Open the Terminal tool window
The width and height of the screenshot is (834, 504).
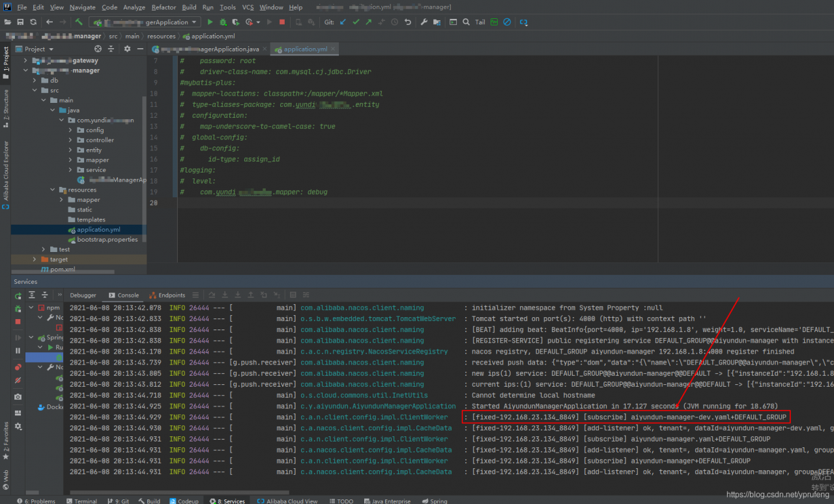click(81, 501)
